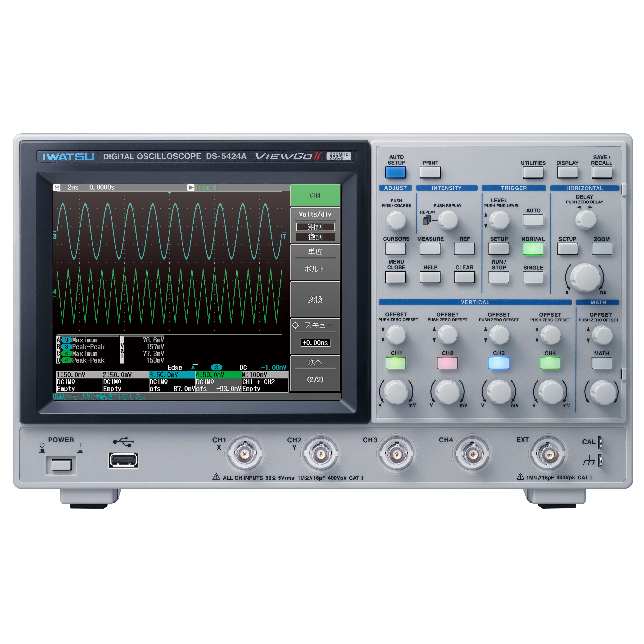Image resolution: width=644 pixels, height=644 pixels.
Task: Push the UTILITIES button
Action: (x=533, y=172)
